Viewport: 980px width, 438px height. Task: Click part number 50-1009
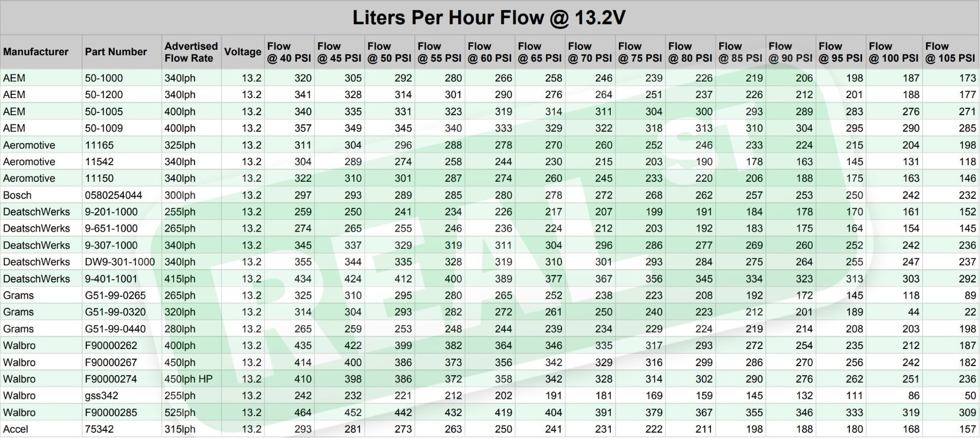[x=104, y=128]
